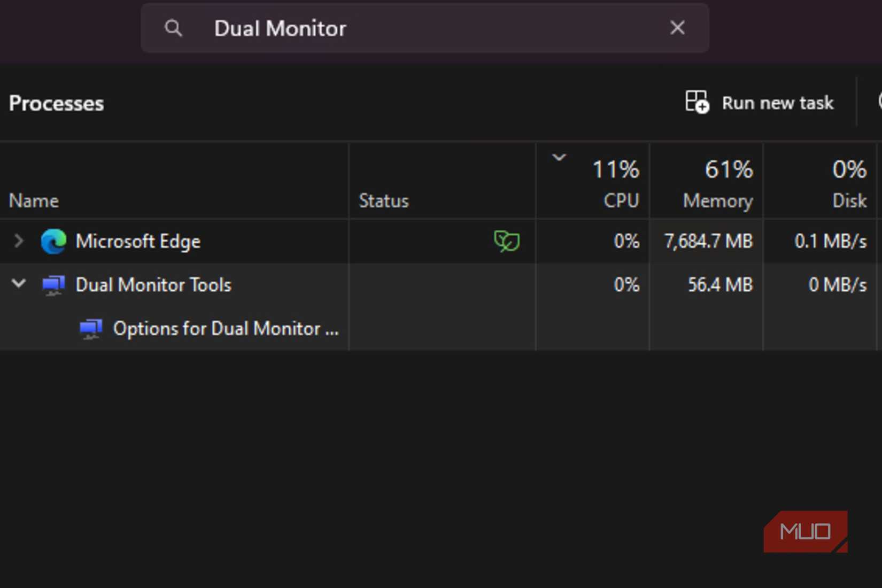The image size is (882, 588).
Task: Clear the search by clicking the X
Action: [677, 28]
